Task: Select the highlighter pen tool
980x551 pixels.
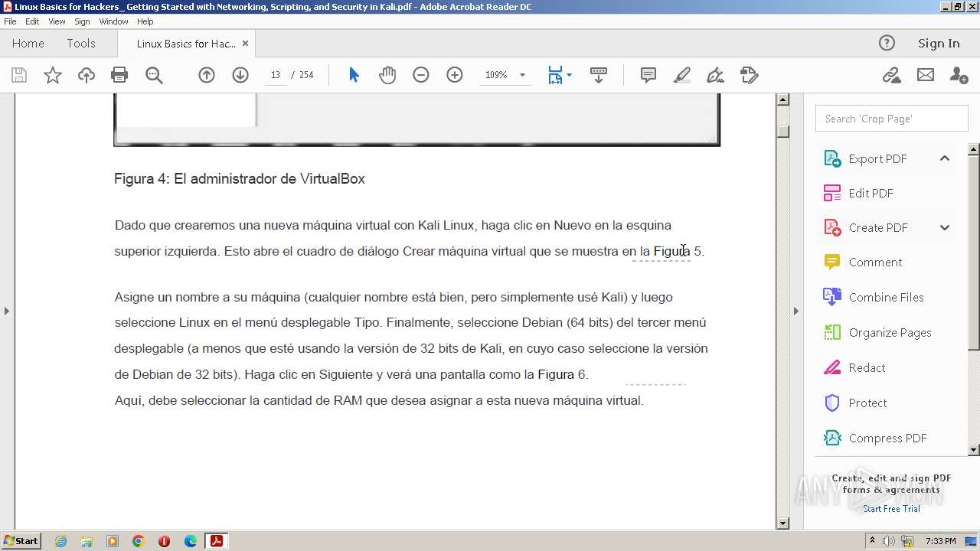Action: tap(682, 75)
